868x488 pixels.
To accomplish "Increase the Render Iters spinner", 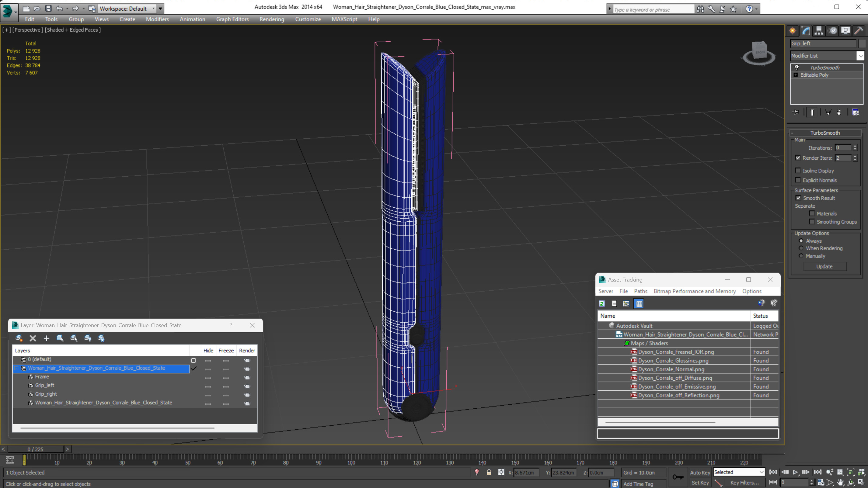I will 855,156.
